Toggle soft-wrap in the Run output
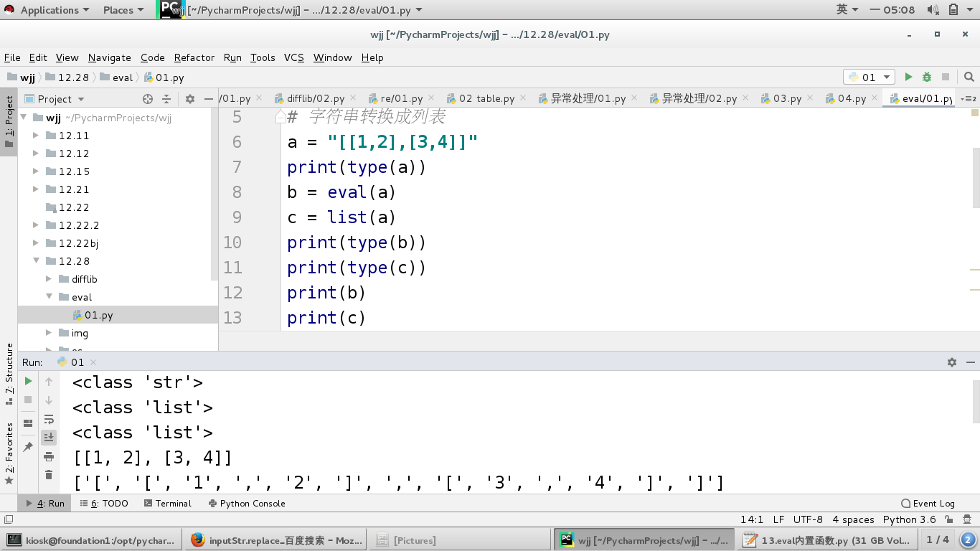Viewport: 980px width, 551px height. (49, 418)
